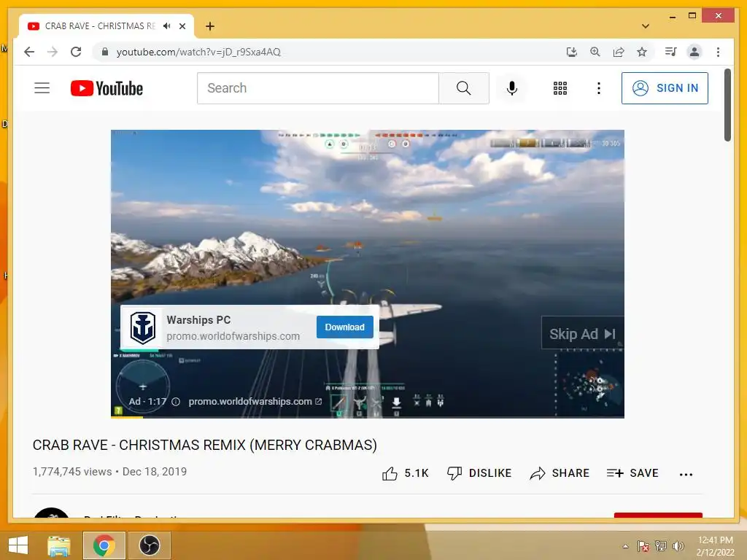Go back with the browser back arrow
Viewport: 747px width, 560px height.
coord(29,52)
